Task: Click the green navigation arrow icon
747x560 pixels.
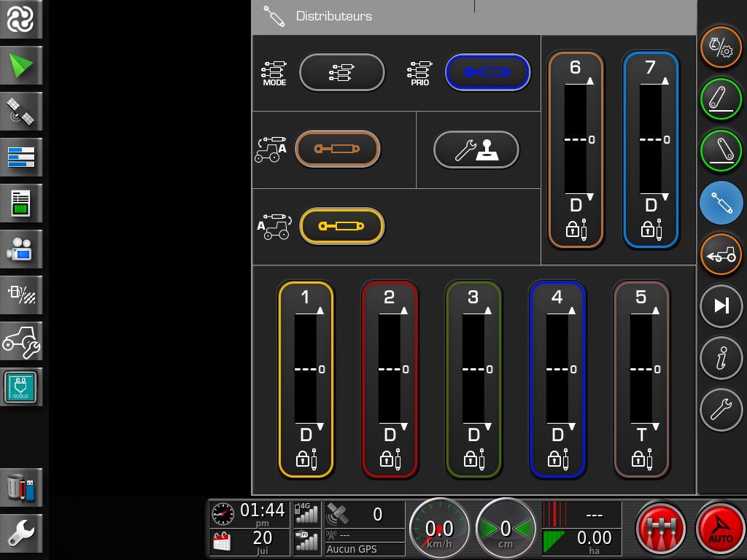Action: 21,66
